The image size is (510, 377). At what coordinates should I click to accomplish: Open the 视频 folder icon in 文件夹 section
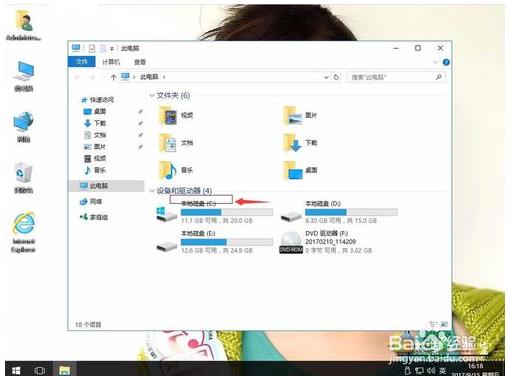pos(168,115)
